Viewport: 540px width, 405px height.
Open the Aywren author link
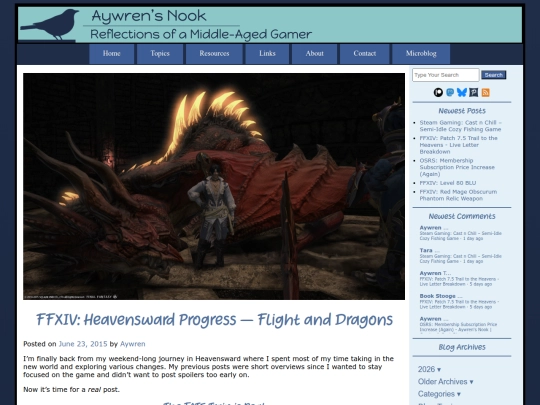(133, 344)
